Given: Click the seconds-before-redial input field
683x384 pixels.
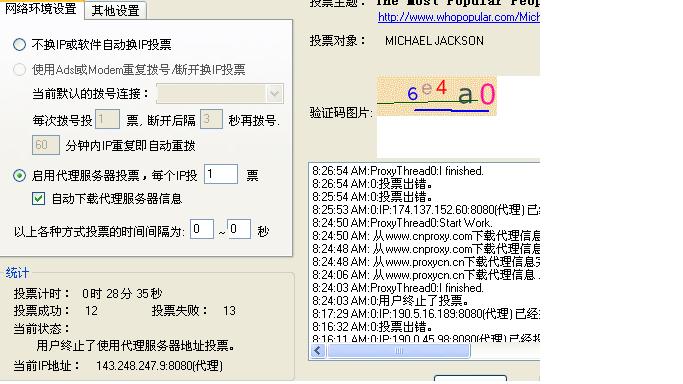Looking at the screenshot, I should (211, 119).
